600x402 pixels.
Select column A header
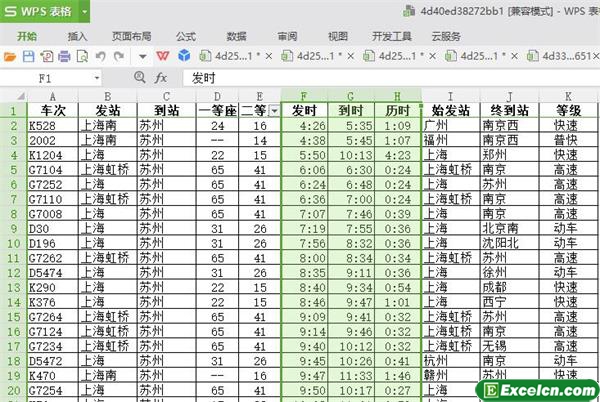pyautogui.click(x=53, y=96)
